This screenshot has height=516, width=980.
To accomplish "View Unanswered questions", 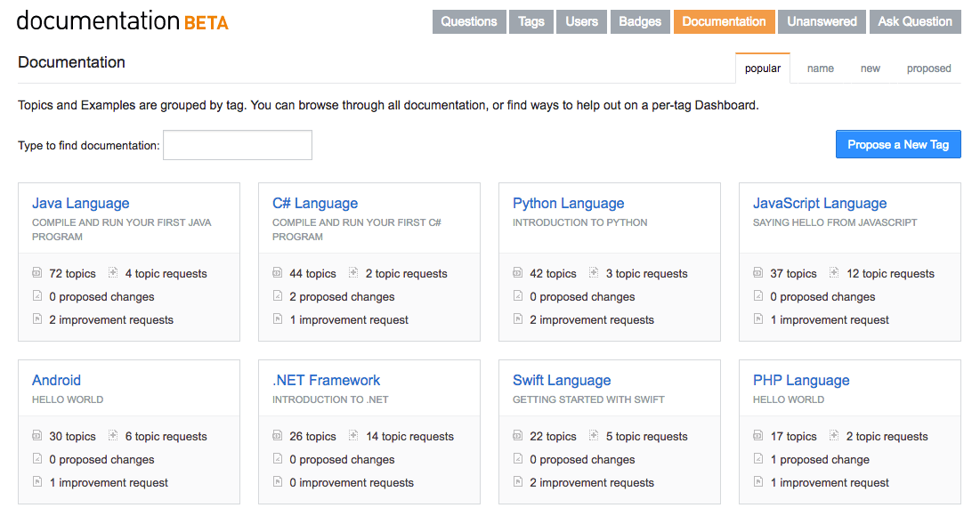I will 822,22.
